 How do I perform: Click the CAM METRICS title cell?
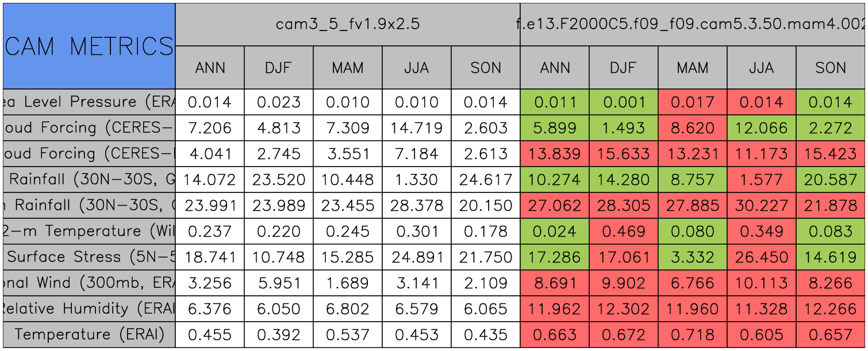click(x=89, y=46)
